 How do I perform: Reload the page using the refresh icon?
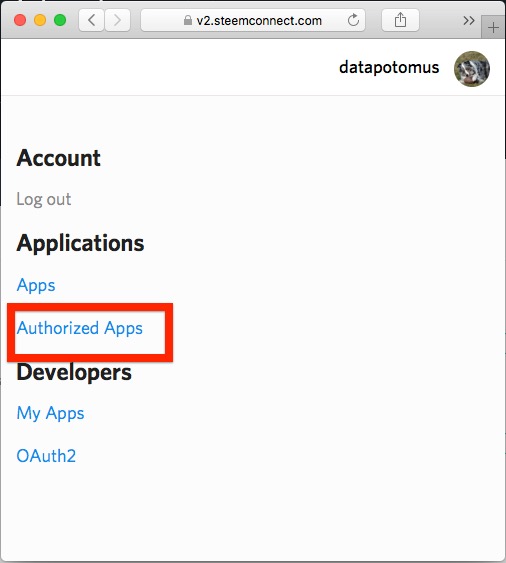(x=353, y=20)
